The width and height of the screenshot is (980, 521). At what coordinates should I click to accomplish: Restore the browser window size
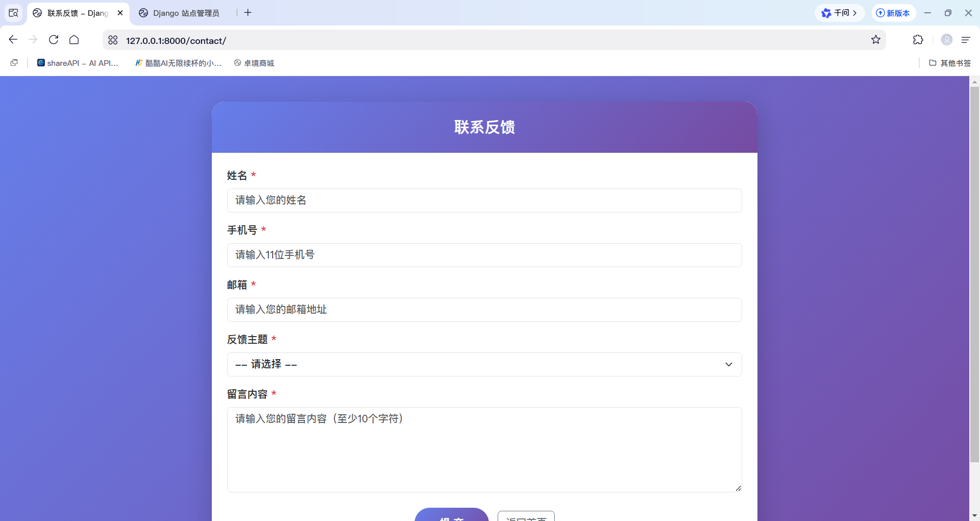[x=948, y=13]
